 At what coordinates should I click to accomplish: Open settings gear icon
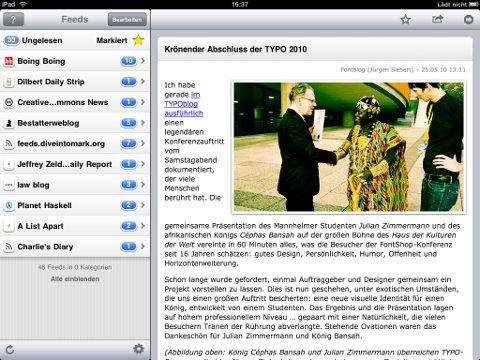click(x=138, y=349)
